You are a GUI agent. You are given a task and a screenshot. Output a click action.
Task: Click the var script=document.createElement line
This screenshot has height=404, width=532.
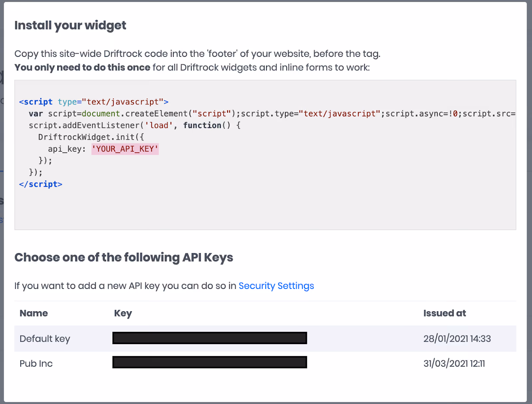pos(272,114)
